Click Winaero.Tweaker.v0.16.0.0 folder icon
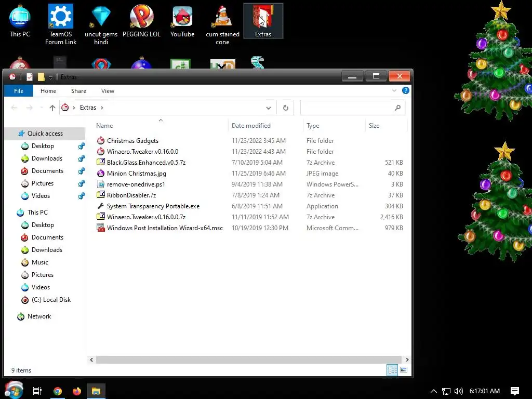532x399 pixels. [100, 151]
